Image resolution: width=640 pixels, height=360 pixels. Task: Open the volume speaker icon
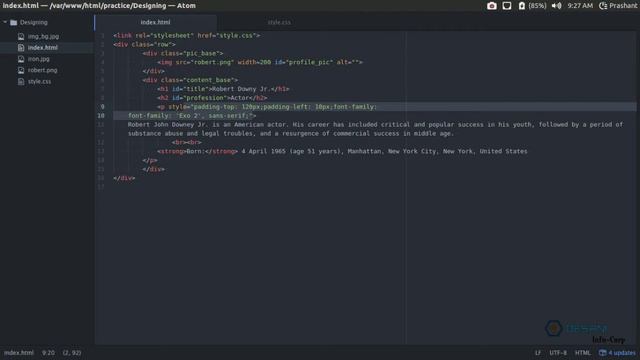(556, 6)
